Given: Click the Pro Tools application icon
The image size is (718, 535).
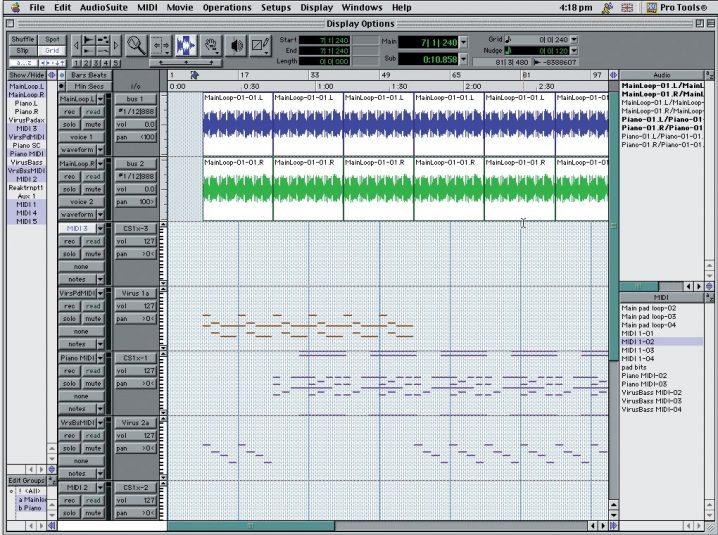Looking at the screenshot, I should tap(657, 7).
